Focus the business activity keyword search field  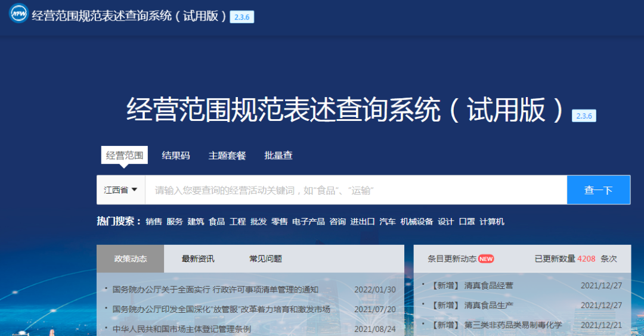[x=355, y=190]
